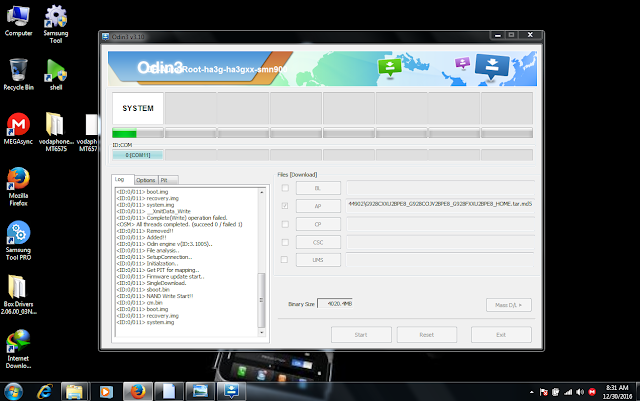Click the Odin3 title bar icon

click(x=106, y=37)
